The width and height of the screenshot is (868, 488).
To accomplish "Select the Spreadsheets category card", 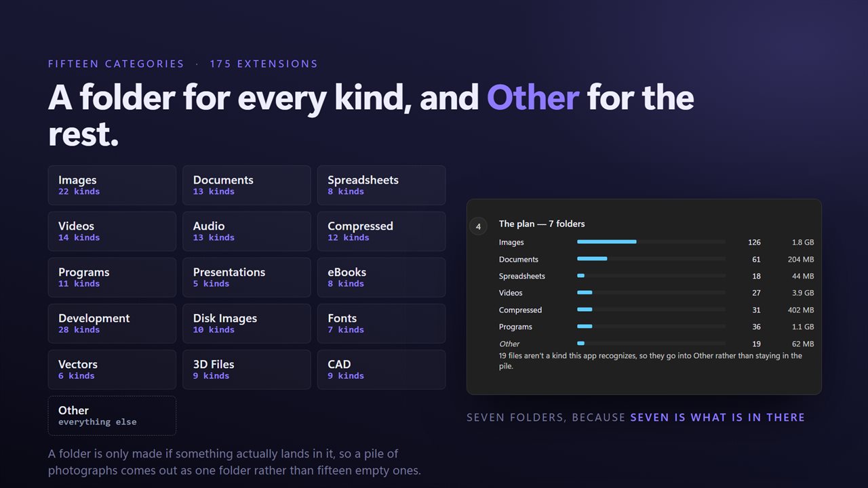I will pos(381,185).
